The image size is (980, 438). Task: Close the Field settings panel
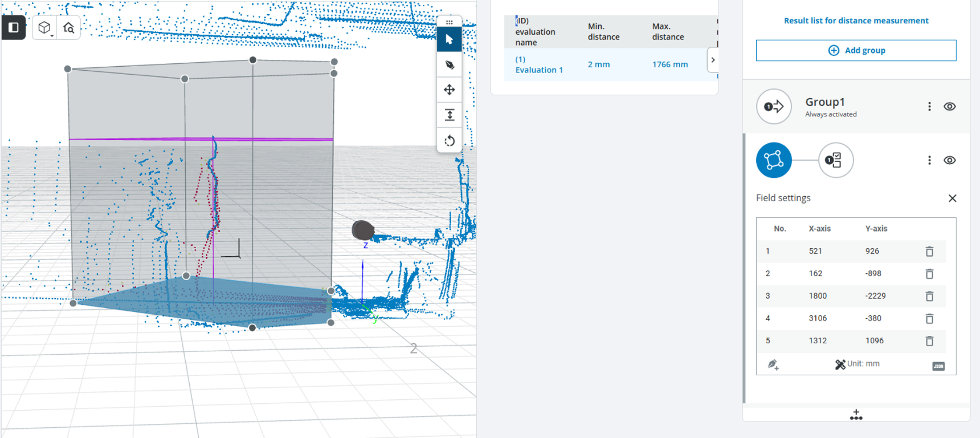click(952, 198)
